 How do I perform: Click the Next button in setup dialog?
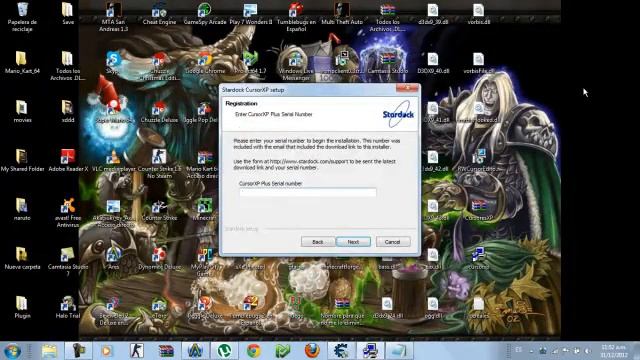tap(353, 242)
